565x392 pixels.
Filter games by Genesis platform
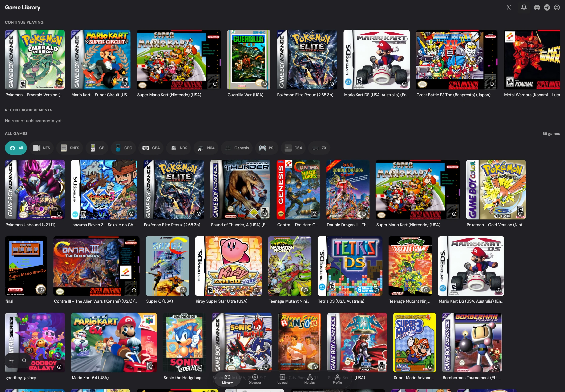point(237,148)
